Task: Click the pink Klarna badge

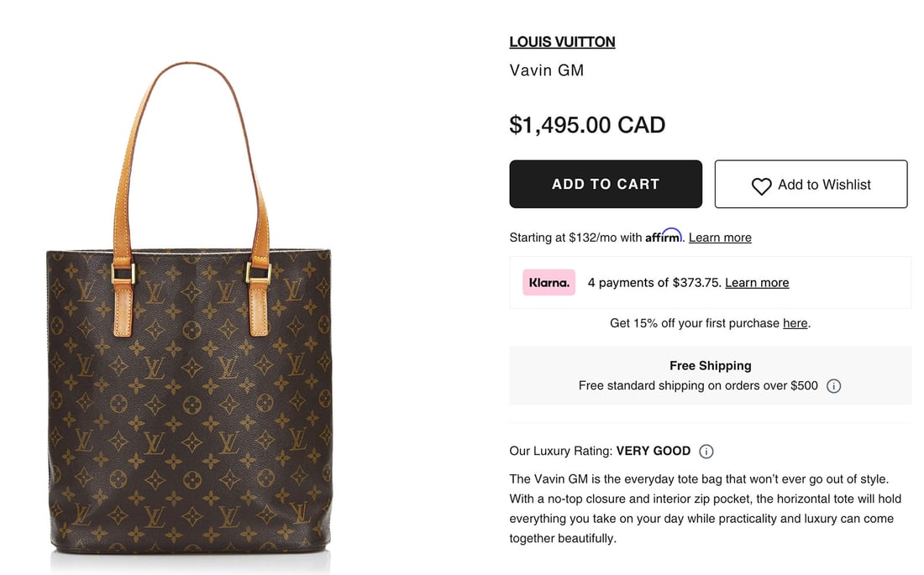Action: pyautogui.click(x=548, y=282)
